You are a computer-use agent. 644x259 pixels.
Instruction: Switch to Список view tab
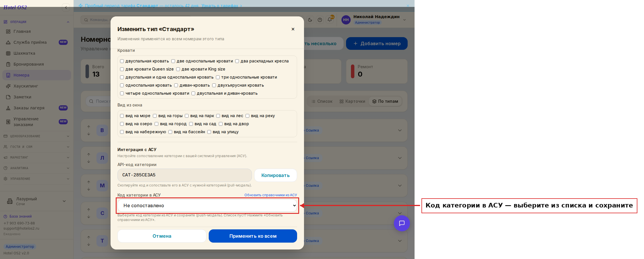322,101
